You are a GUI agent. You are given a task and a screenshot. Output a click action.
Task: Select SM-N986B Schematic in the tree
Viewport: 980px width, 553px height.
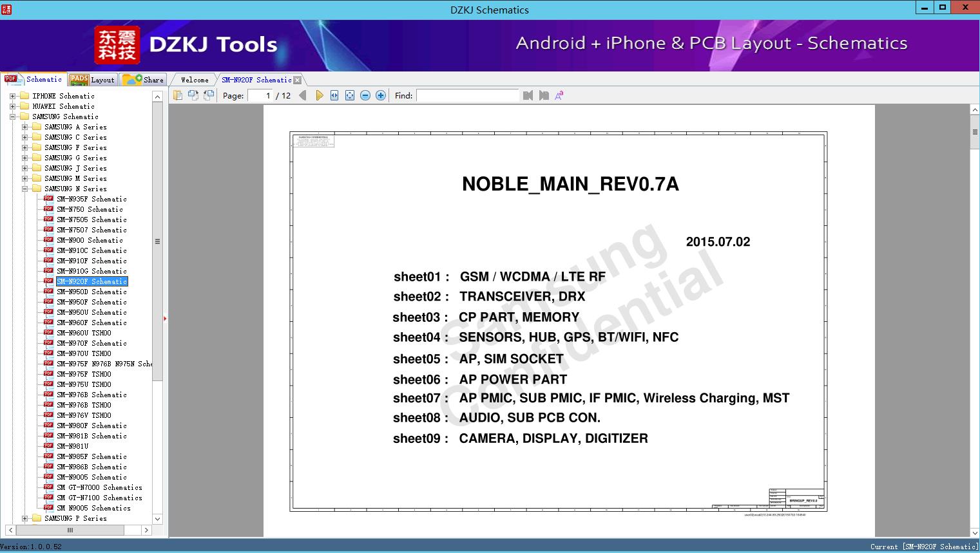click(x=91, y=467)
